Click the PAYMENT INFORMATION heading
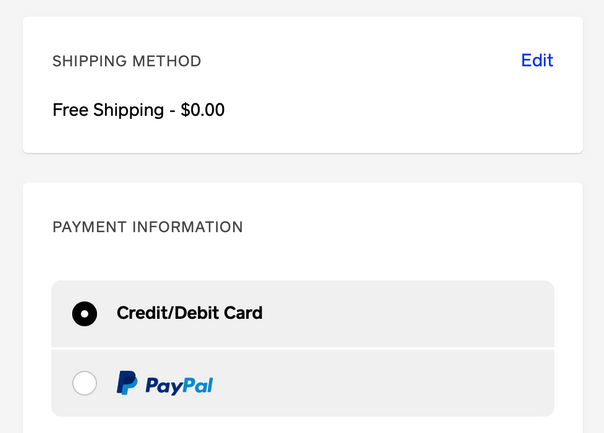The width and height of the screenshot is (604, 433). tap(148, 227)
